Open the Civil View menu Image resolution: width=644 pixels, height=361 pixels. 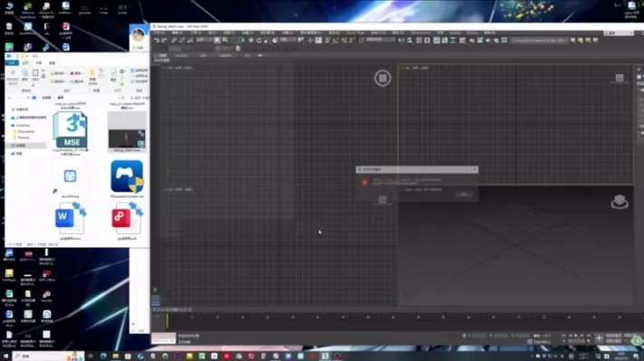click(355, 33)
